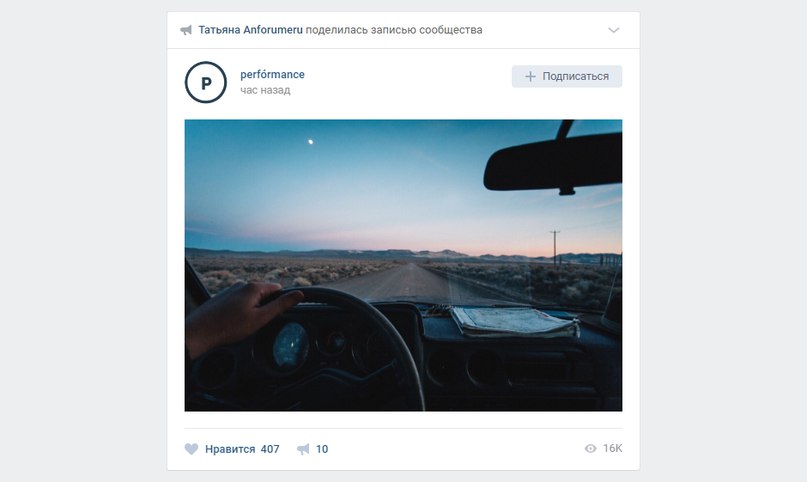The height and width of the screenshot is (482, 807).
Task: Click the час назад timestamp
Action: tap(265, 90)
